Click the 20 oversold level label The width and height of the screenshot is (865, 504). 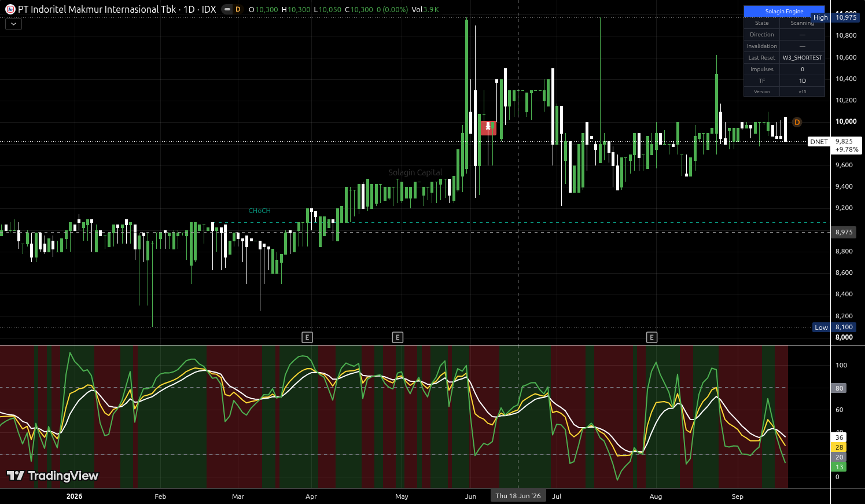point(839,457)
